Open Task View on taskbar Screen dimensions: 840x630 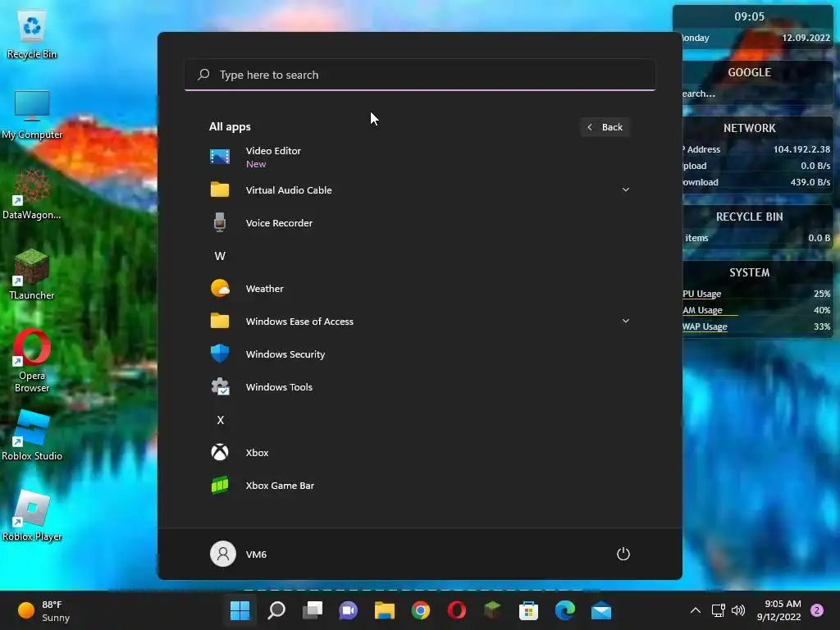click(313, 610)
